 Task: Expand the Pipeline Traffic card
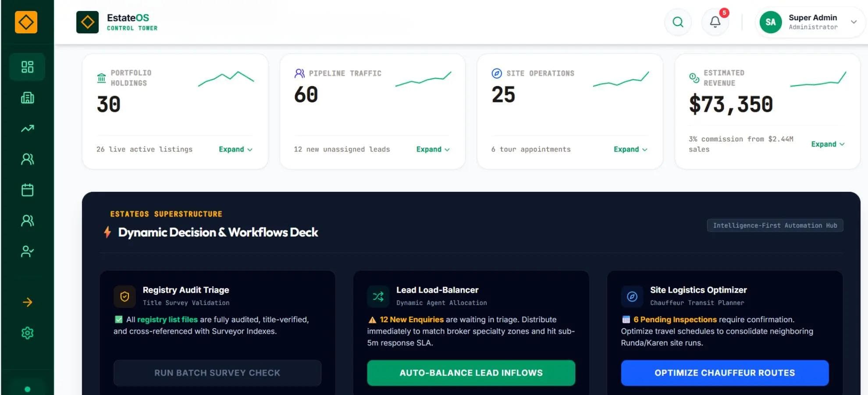(x=433, y=149)
